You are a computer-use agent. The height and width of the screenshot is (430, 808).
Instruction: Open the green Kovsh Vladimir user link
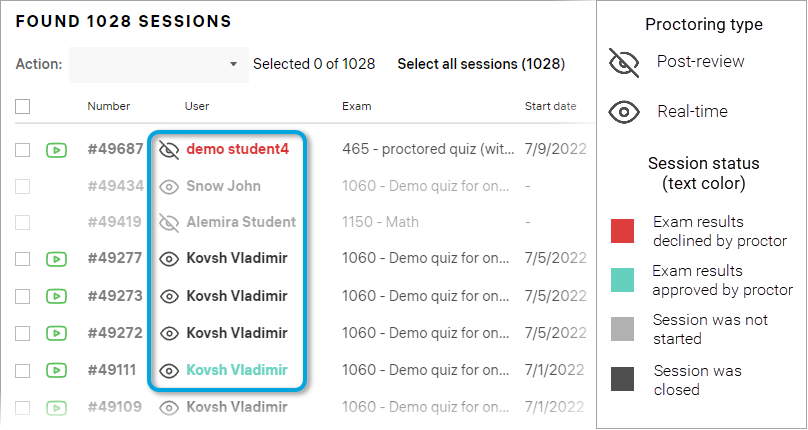click(x=236, y=370)
